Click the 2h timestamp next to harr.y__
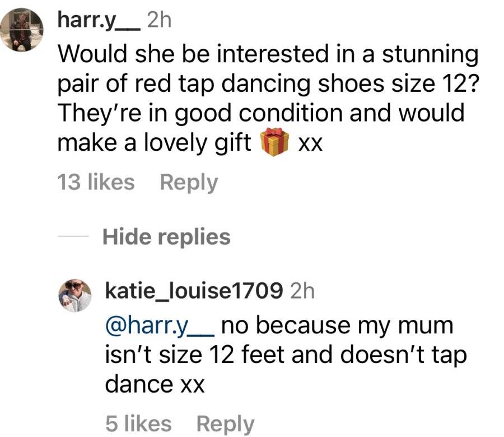This screenshot has height=437, width=504. (159, 21)
